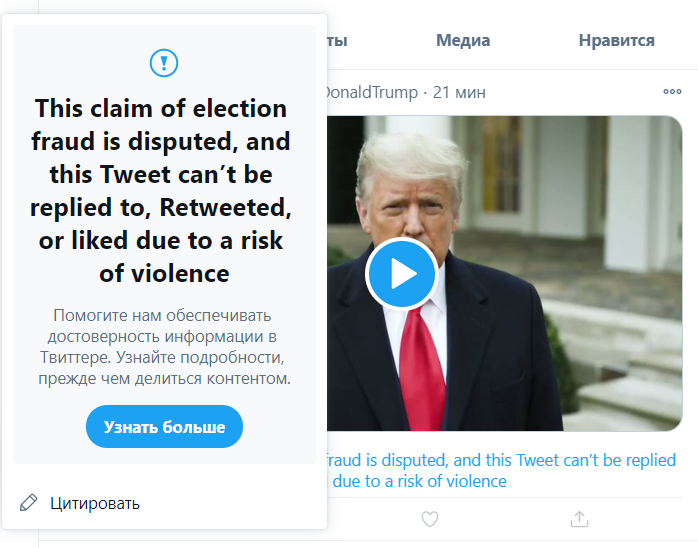Click the bold disputed claim heading in popup
The height and width of the screenshot is (548, 698).
point(160,190)
